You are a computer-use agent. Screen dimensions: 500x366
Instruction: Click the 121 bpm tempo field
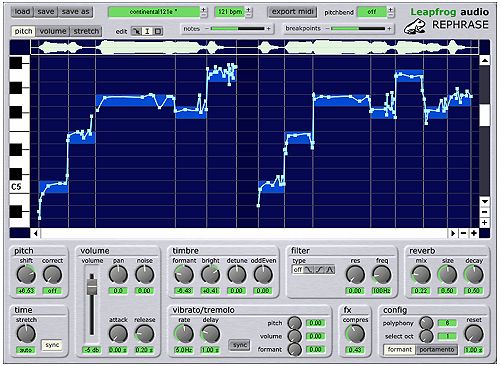(x=230, y=12)
